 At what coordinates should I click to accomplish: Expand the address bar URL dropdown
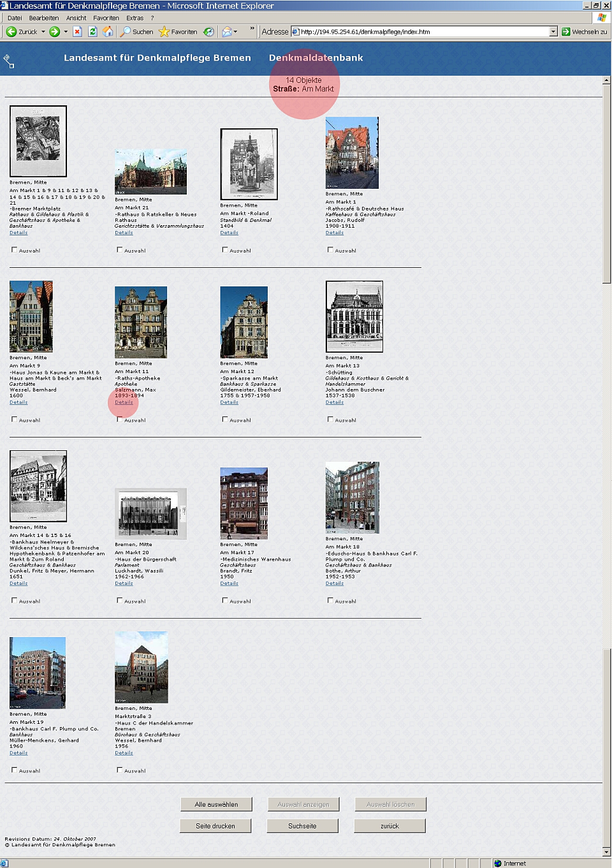553,31
